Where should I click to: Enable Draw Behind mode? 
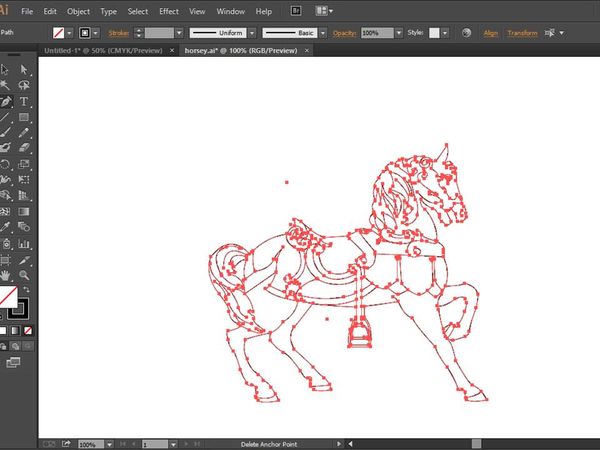(15, 346)
